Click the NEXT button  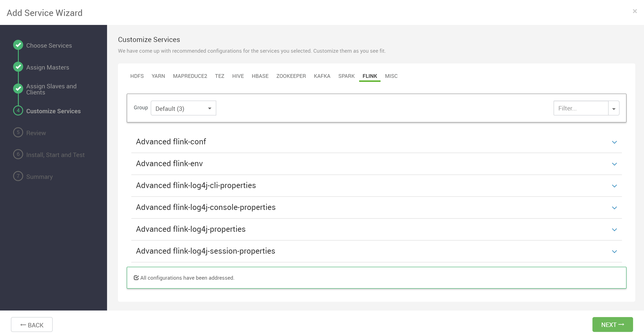click(612, 325)
